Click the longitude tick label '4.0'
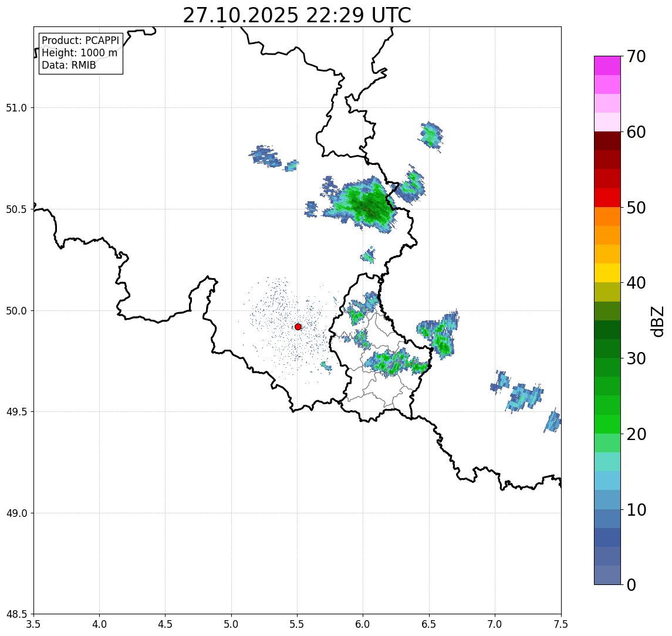 99,624
